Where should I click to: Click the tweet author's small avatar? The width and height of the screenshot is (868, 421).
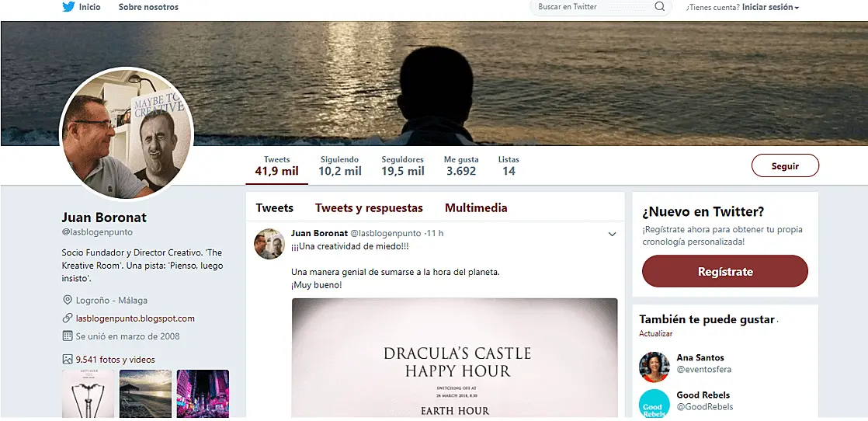coord(269,244)
